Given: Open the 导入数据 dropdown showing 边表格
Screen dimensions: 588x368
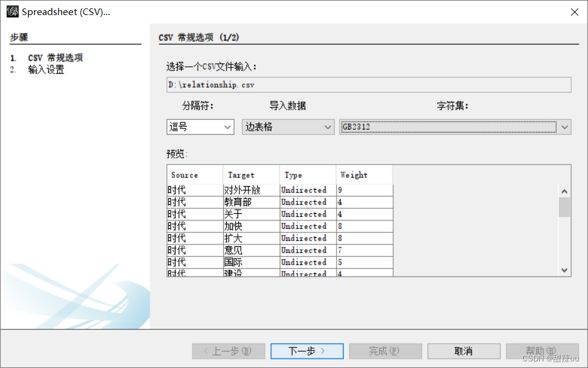Looking at the screenshot, I should point(288,127).
